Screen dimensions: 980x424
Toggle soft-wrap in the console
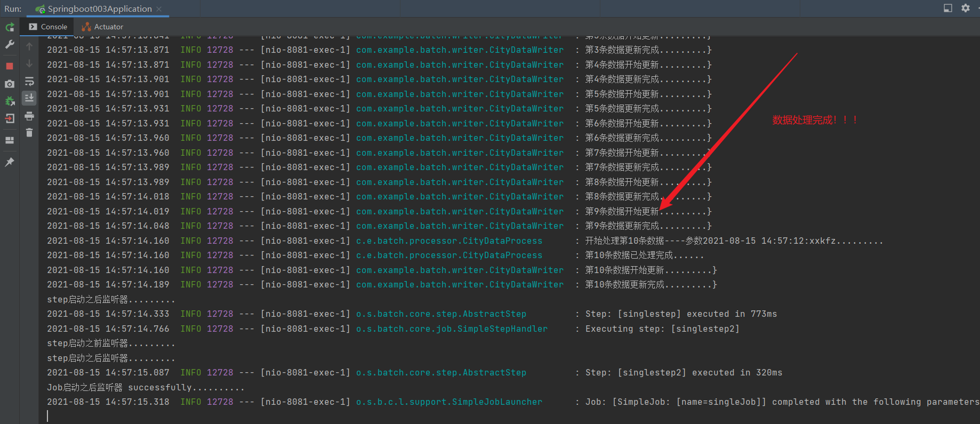[x=29, y=81]
